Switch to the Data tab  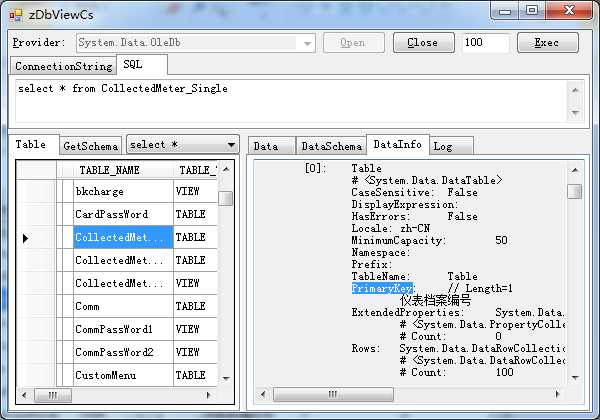pyautogui.click(x=272, y=146)
